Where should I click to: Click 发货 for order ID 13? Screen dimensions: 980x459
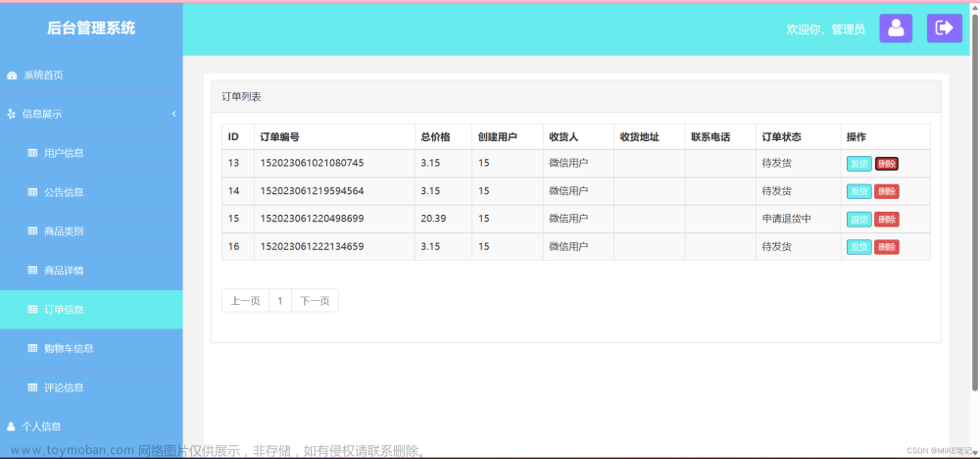pos(858,164)
